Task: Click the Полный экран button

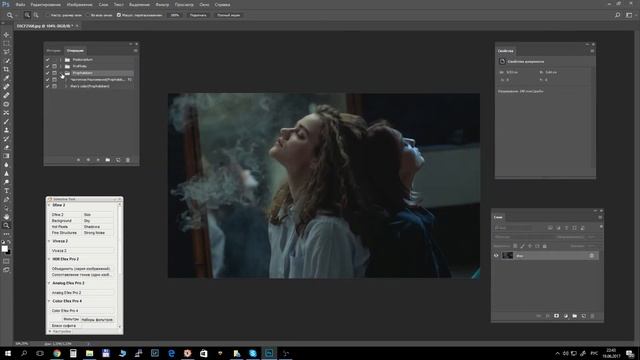Action: (229, 15)
